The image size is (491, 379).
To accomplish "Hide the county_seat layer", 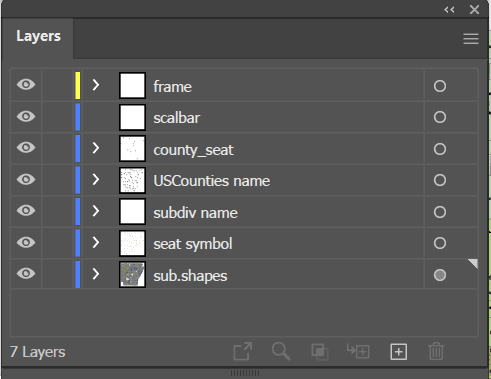I will point(26,147).
